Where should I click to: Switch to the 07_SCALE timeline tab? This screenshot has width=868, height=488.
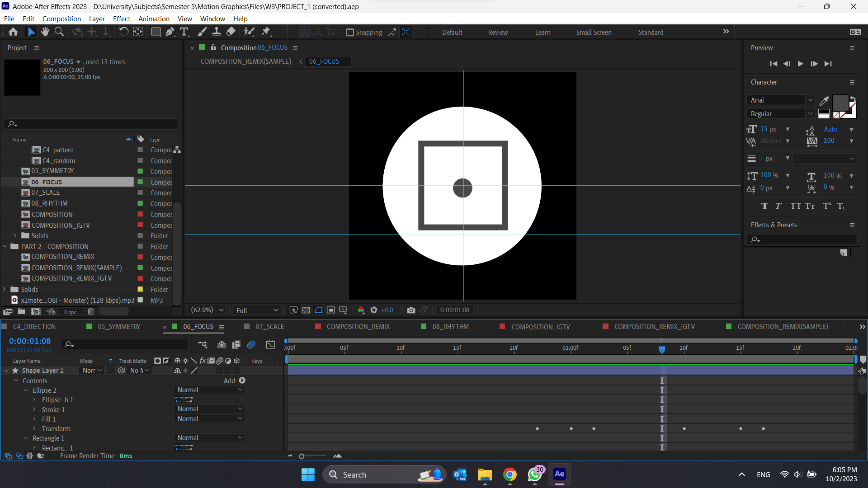269,327
